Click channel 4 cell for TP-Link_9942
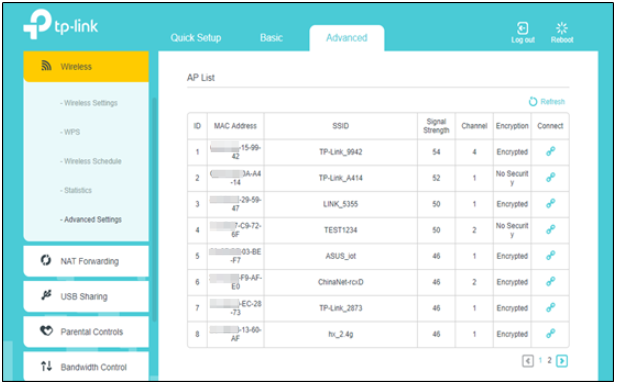Image resolution: width=617 pixels, height=385 pixels. tap(474, 152)
